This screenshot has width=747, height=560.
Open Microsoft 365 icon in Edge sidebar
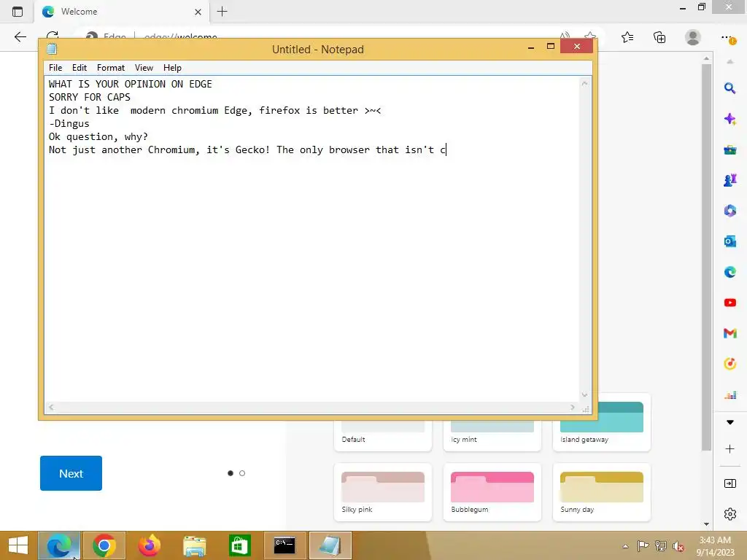[729, 211]
